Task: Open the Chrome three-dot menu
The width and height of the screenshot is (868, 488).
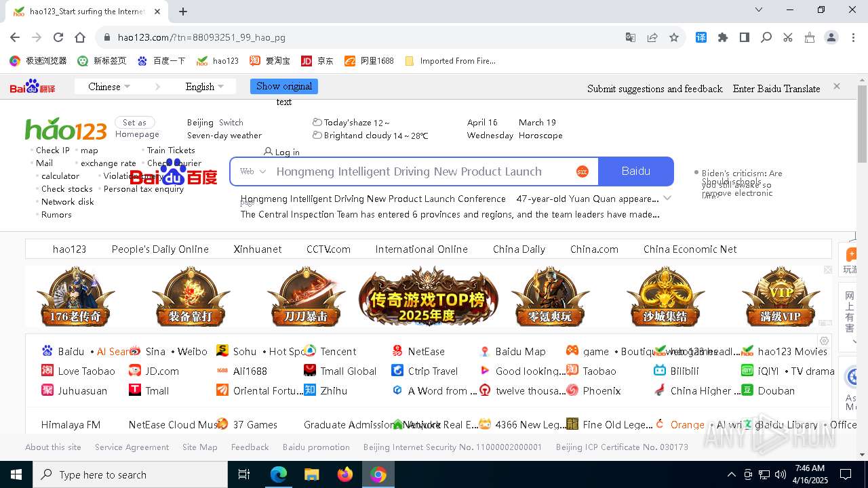Action: [853, 37]
